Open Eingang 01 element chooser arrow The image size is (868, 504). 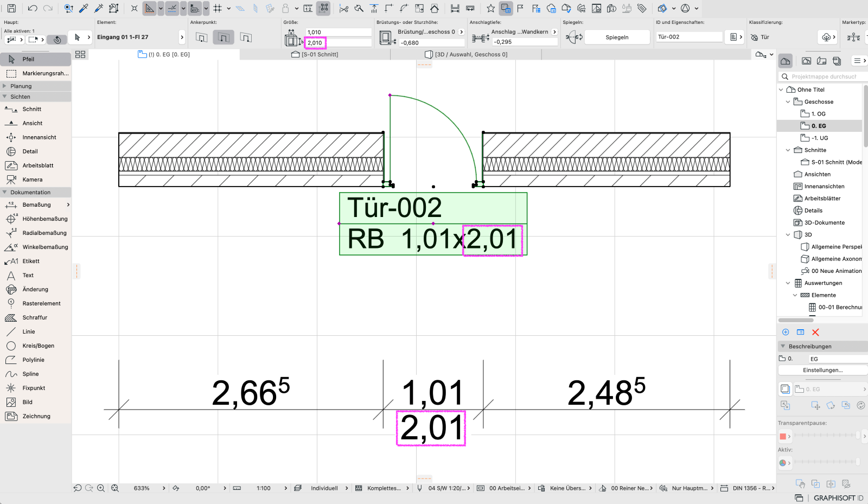pos(182,37)
